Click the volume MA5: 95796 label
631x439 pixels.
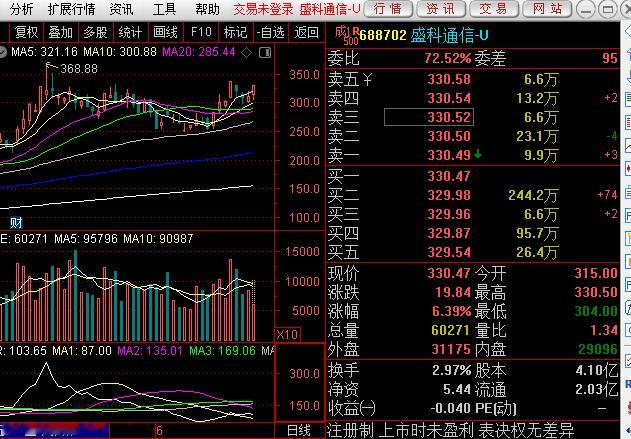click(x=86, y=239)
